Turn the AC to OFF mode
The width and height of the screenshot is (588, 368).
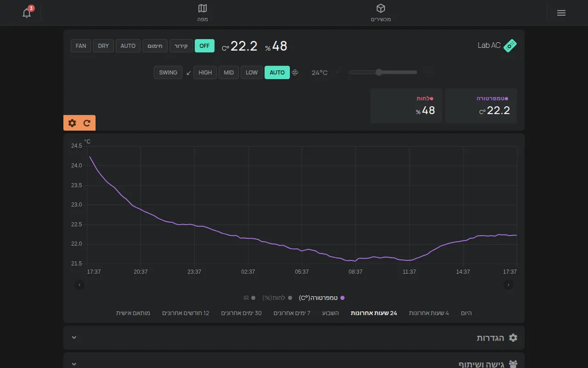coord(204,46)
